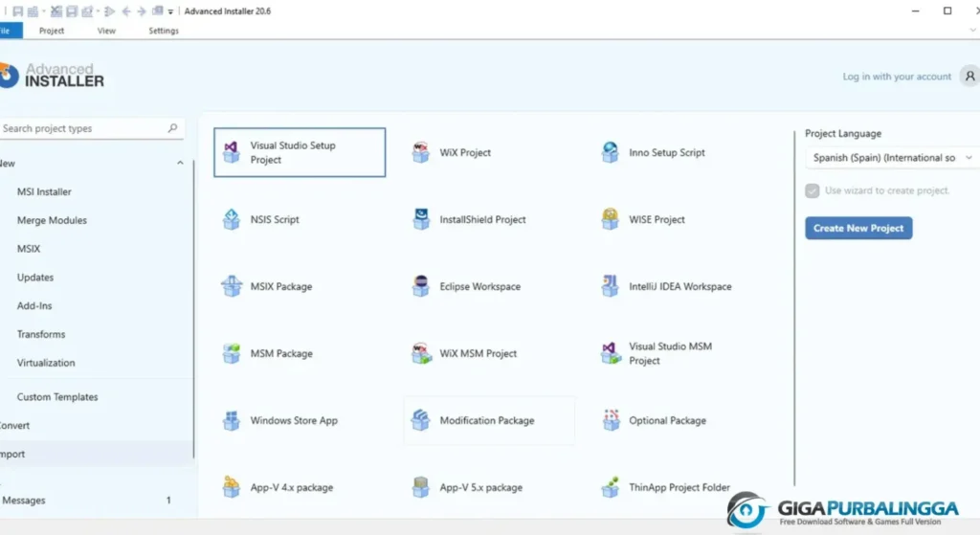Click the Back arrow in quick toolbar
The image size is (980, 535).
coord(126,11)
